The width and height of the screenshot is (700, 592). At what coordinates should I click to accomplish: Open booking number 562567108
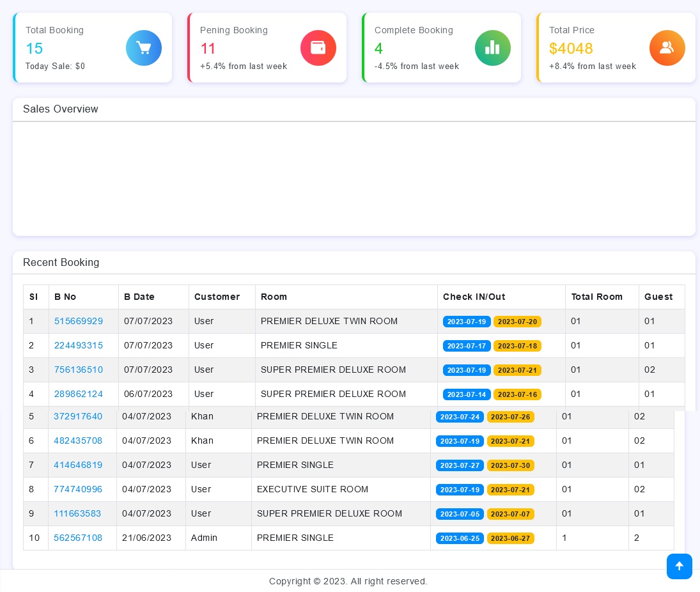[x=78, y=538]
